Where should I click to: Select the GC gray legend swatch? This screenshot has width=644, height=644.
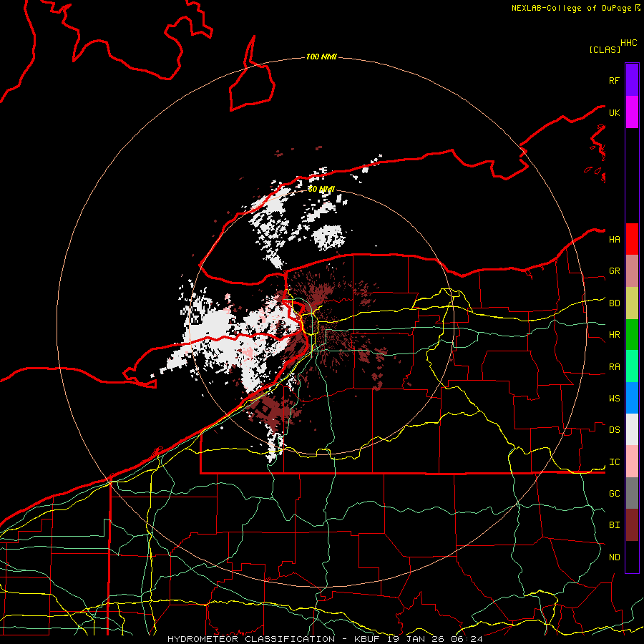[632, 493]
